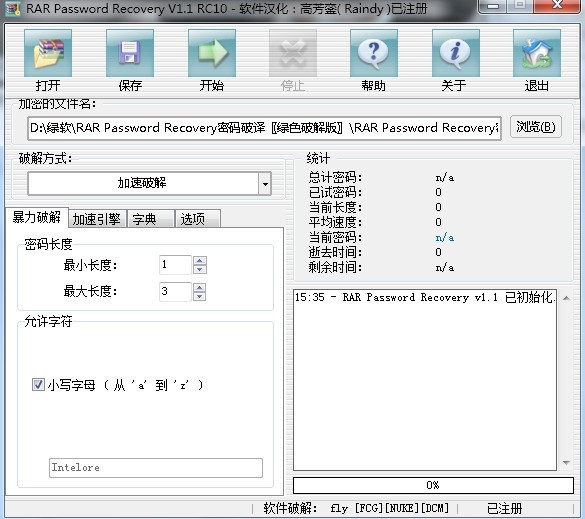Viewport: 585px width, 519px height.
Task: Click the 打开 (Open) archive folder icon
Action: (48, 53)
